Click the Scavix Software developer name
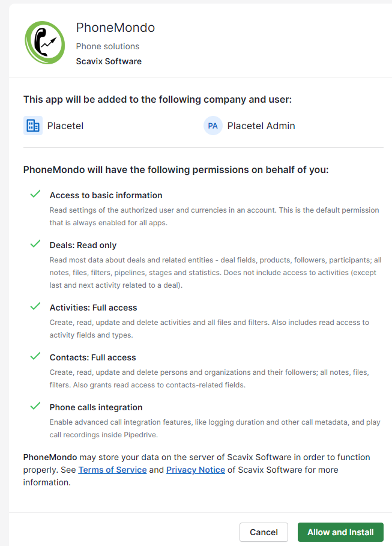This screenshot has width=392, height=546. pyautogui.click(x=109, y=61)
